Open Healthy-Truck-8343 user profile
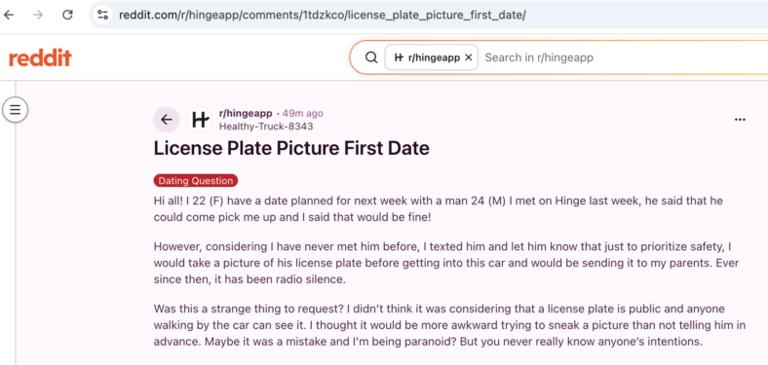The width and height of the screenshot is (768, 365). 266,126
